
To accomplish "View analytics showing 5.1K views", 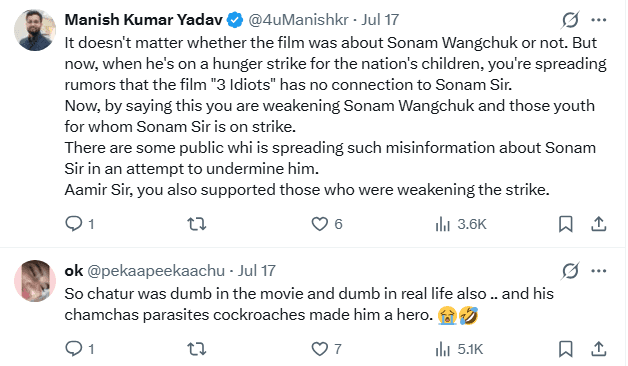I will (x=459, y=349).
